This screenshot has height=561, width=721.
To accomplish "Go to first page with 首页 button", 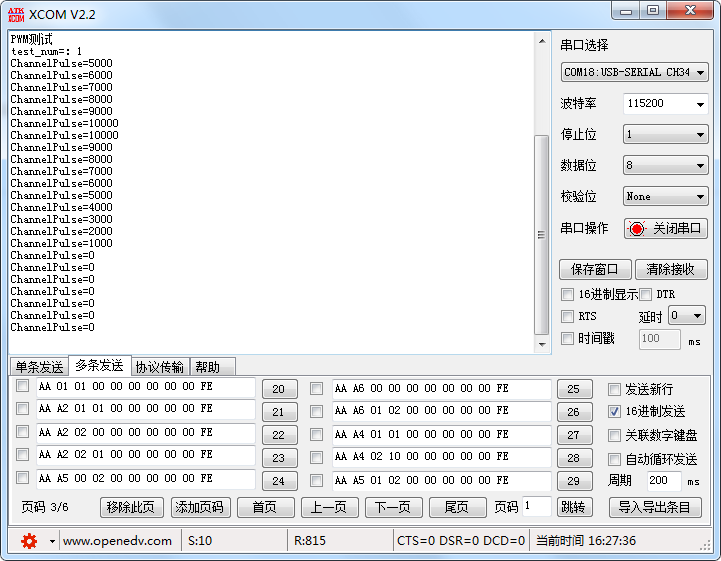I will click(x=266, y=508).
